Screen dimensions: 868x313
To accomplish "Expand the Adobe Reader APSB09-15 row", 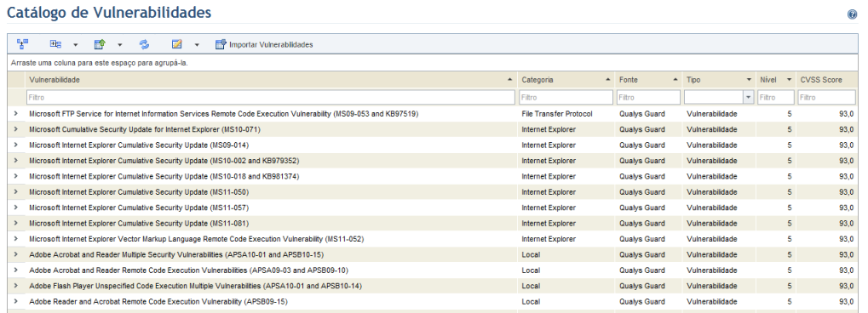I will [15, 301].
